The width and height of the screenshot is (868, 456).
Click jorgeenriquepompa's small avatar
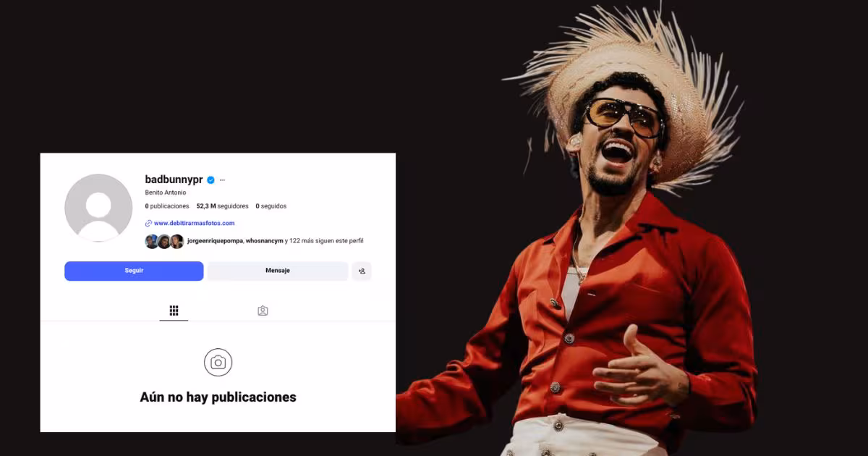(152, 240)
